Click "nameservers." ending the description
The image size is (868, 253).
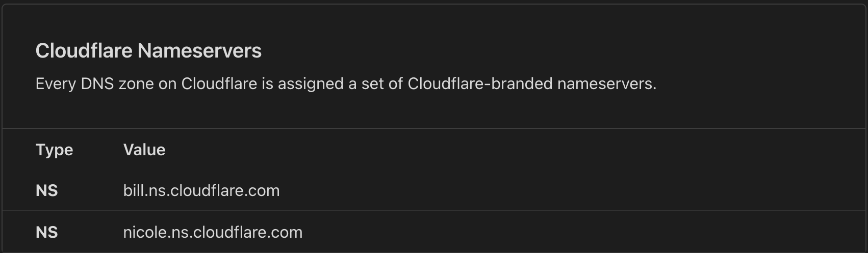pyautogui.click(x=607, y=83)
